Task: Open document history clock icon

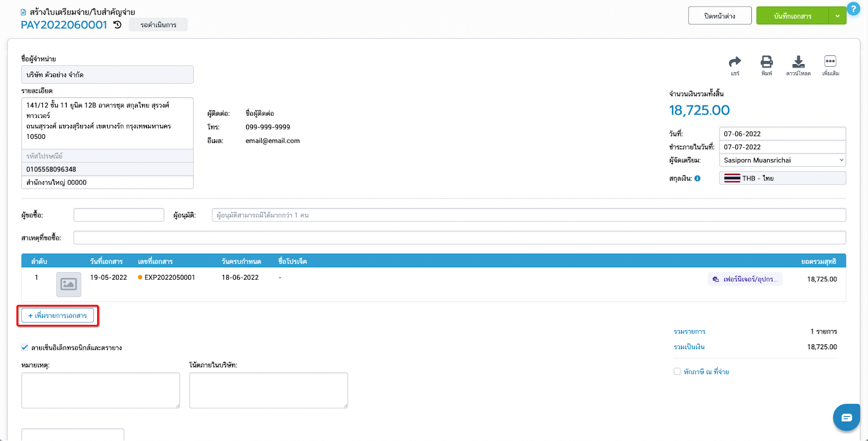Action: (118, 24)
